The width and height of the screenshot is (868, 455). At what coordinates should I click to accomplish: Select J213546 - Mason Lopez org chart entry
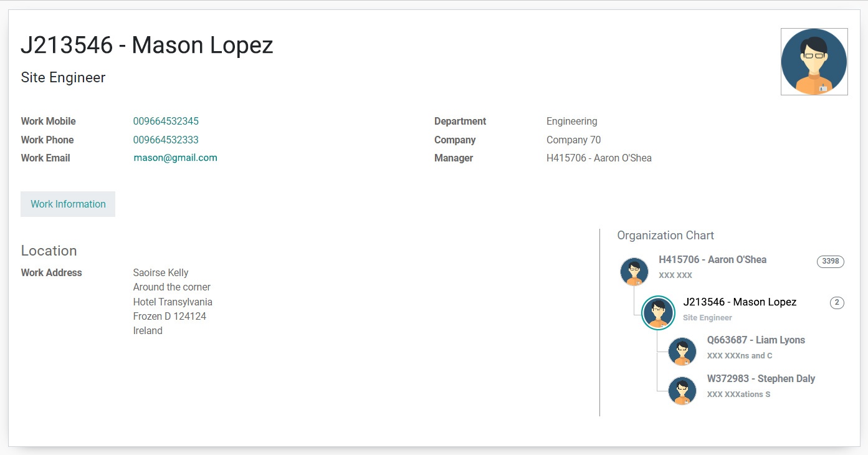pyautogui.click(x=740, y=302)
